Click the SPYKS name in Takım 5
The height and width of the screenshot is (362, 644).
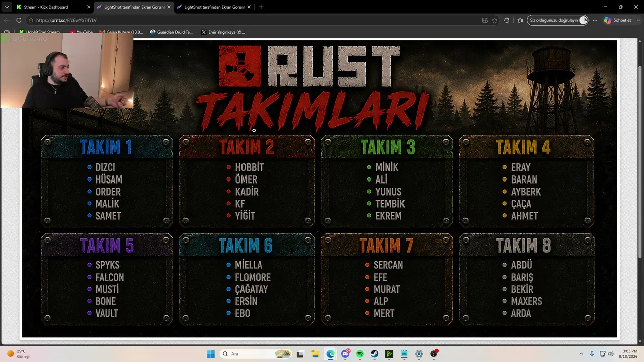(x=107, y=265)
